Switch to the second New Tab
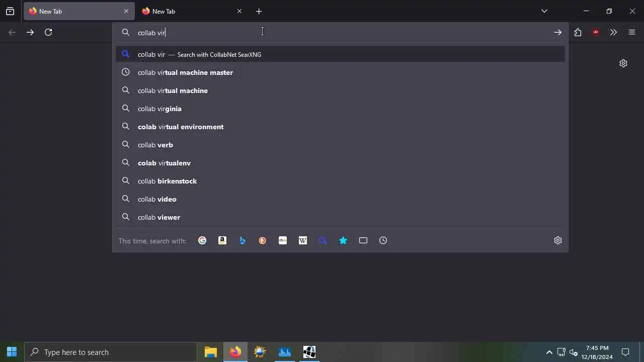The image size is (644, 362). pyautogui.click(x=192, y=11)
